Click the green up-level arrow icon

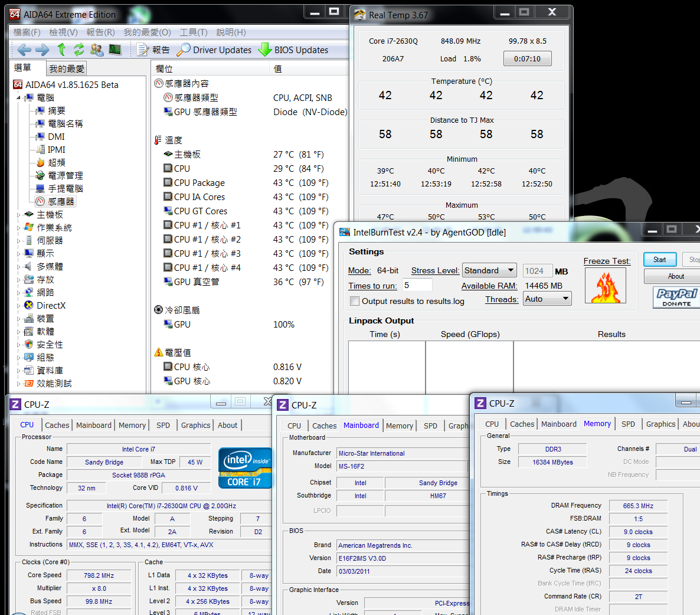(x=61, y=50)
